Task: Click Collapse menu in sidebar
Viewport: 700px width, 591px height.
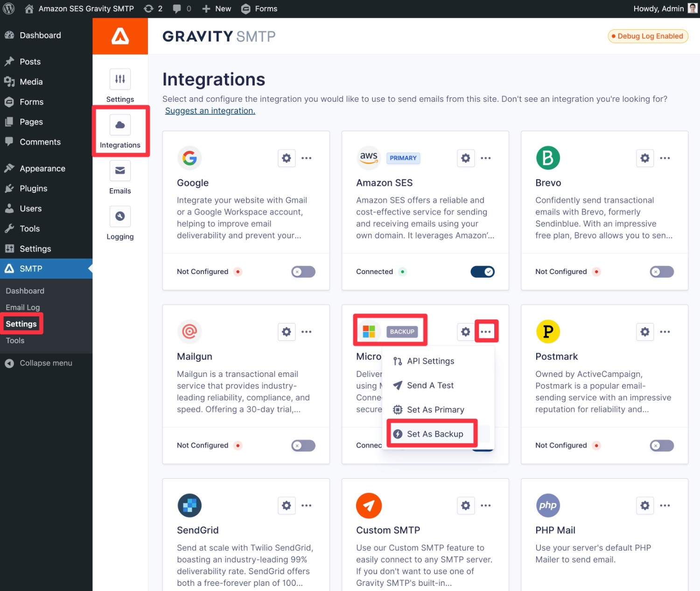Action: pos(46,363)
